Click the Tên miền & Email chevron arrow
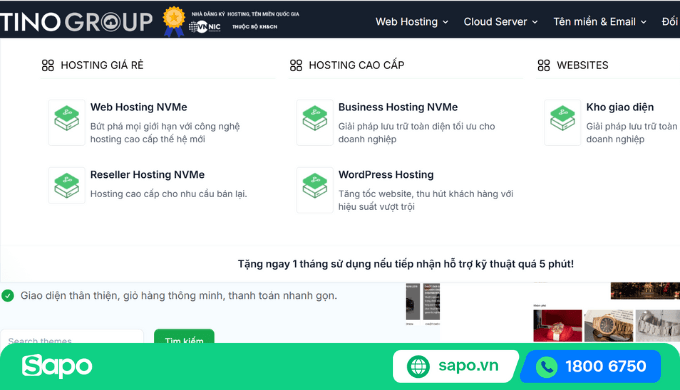The width and height of the screenshot is (680, 390). pos(644,22)
